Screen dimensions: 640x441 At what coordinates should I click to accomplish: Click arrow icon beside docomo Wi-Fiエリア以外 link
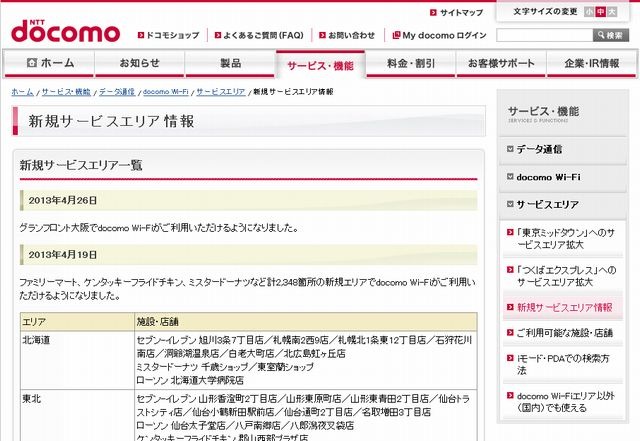(x=510, y=395)
